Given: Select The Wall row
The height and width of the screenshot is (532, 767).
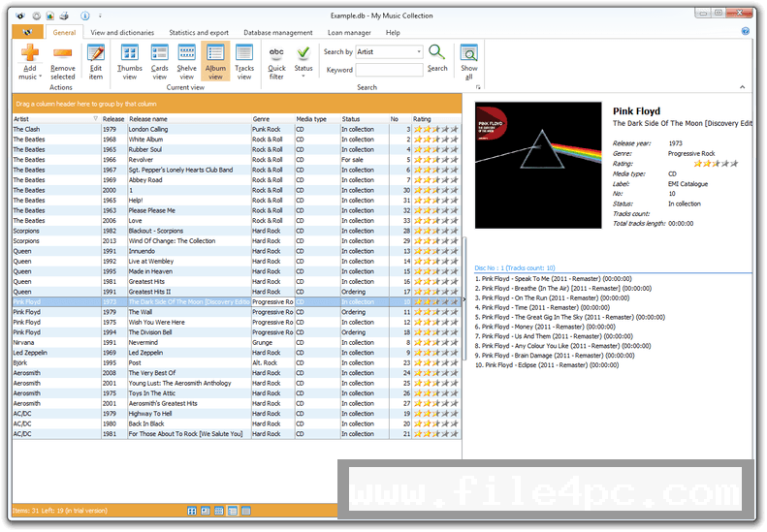Looking at the screenshot, I should (237, 312).
